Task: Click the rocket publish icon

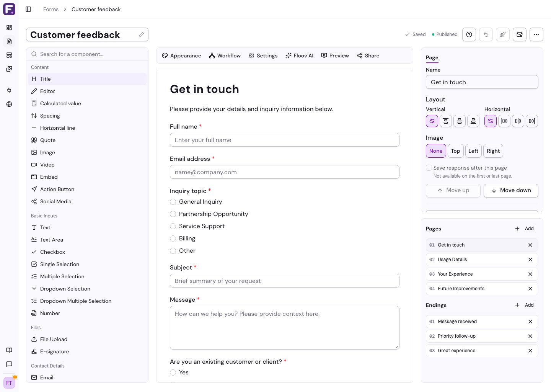Action: [503, 34]
